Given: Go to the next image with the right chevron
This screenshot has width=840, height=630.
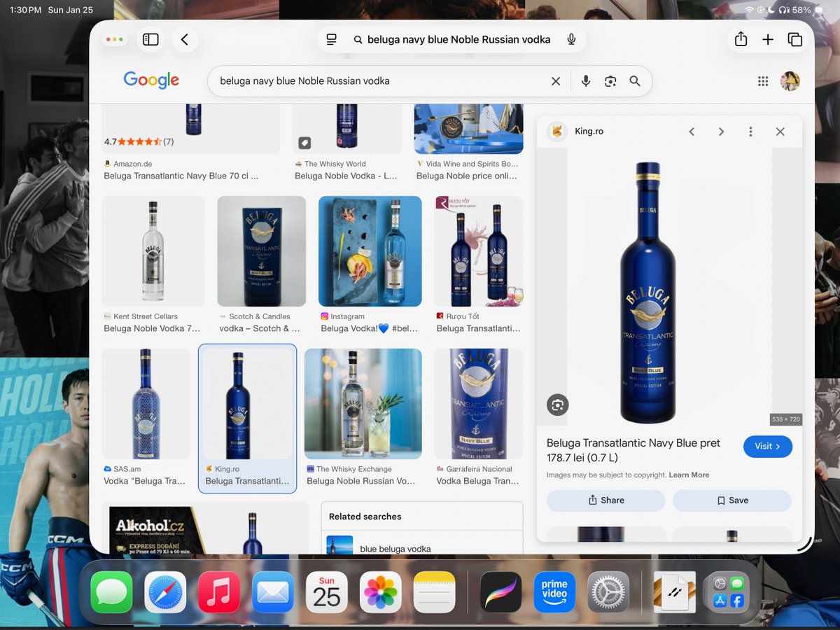Looking at the screenshot, I should (721, 131).
